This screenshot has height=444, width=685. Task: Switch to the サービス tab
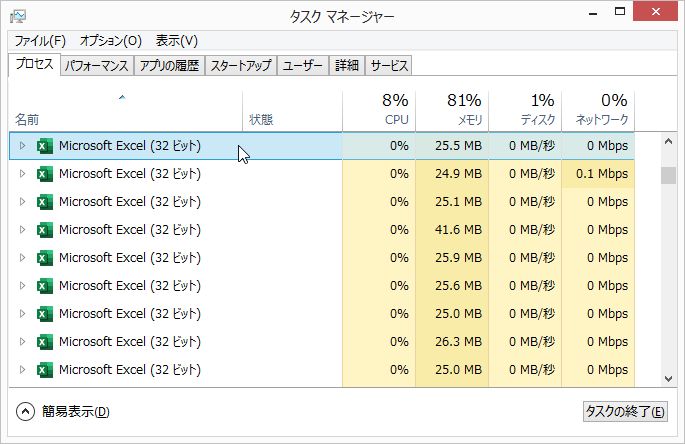(389, 66)
